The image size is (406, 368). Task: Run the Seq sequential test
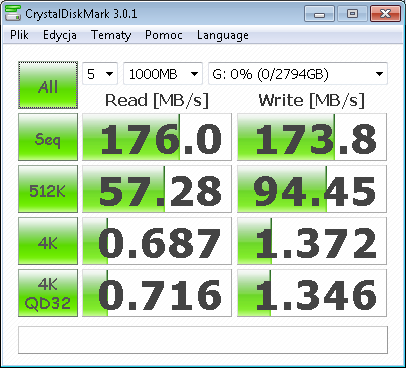48,137
